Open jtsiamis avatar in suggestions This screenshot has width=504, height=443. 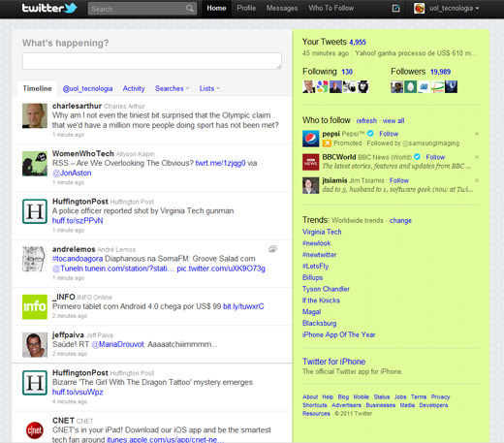pos(311,185)
